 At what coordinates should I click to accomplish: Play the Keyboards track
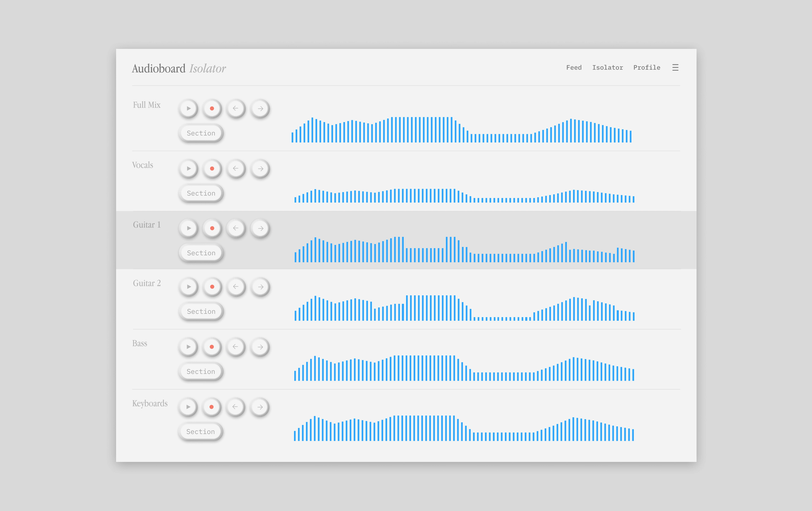pyautogui.click(x=188, y=407)
